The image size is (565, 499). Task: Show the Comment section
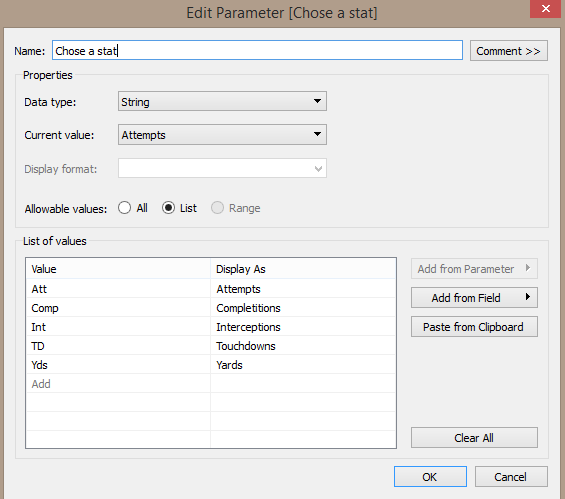click(509, 51)
